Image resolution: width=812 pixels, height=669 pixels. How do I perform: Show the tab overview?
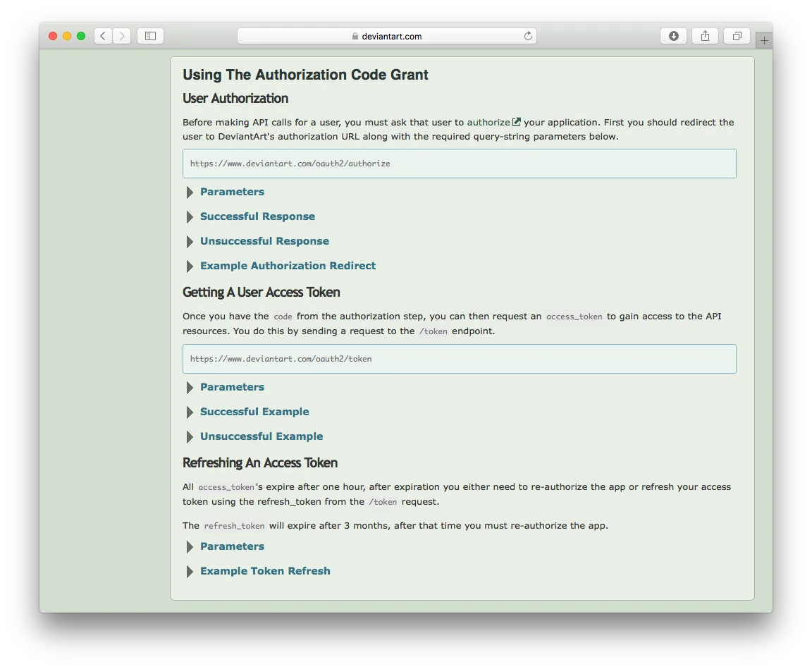click(x=737, y=36)
